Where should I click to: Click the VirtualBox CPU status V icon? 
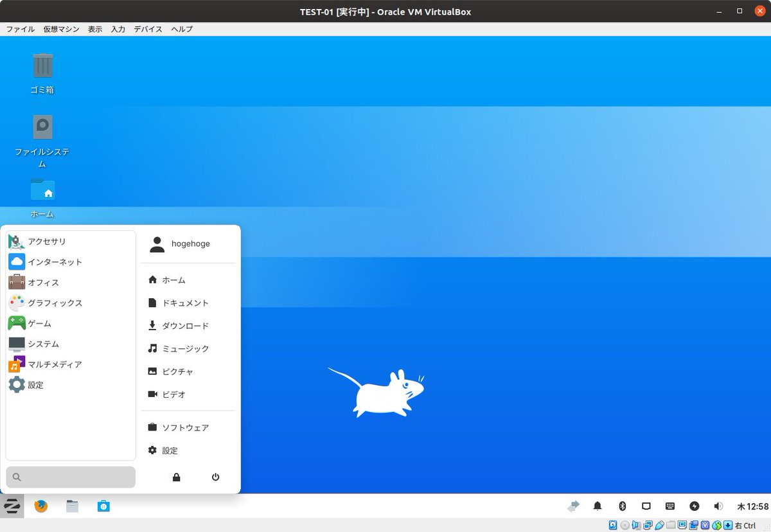pos(705,525)
